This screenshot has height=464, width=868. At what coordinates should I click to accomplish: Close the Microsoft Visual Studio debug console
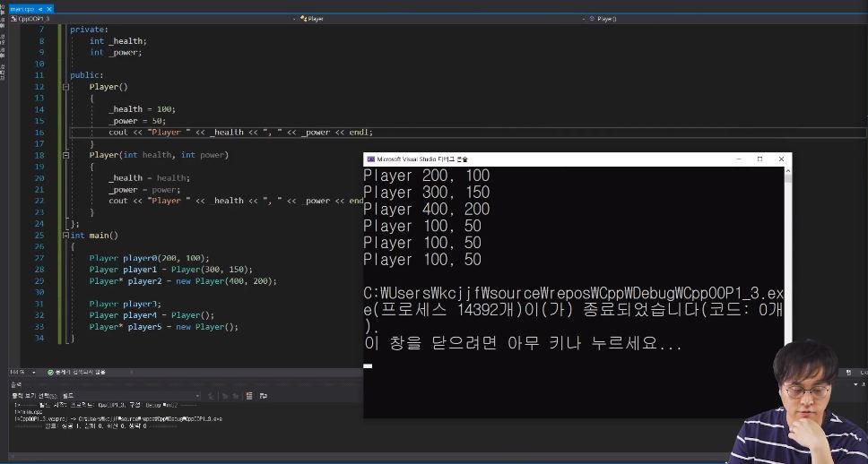point(781,159)
